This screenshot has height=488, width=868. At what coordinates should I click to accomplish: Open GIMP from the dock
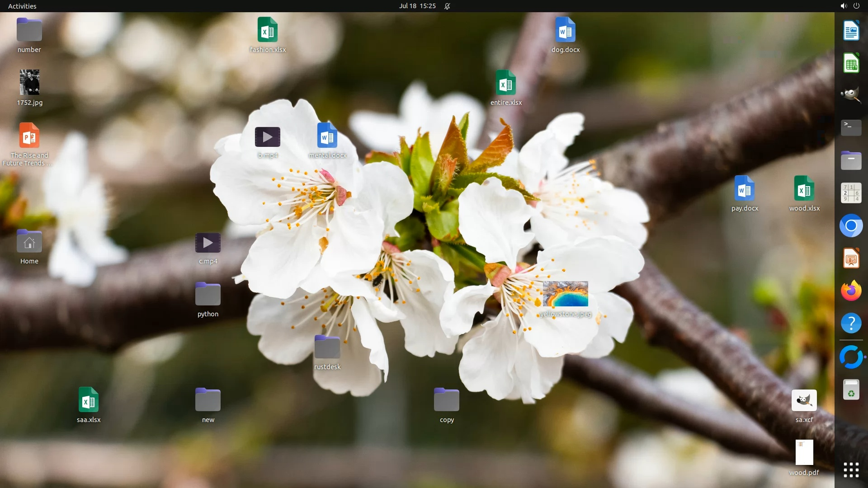click(851, 95)
